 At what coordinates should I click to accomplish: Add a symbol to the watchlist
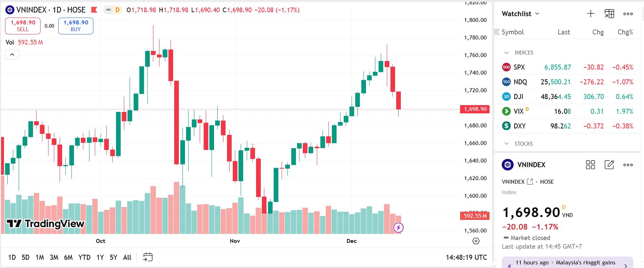click(x=590, y=14)
